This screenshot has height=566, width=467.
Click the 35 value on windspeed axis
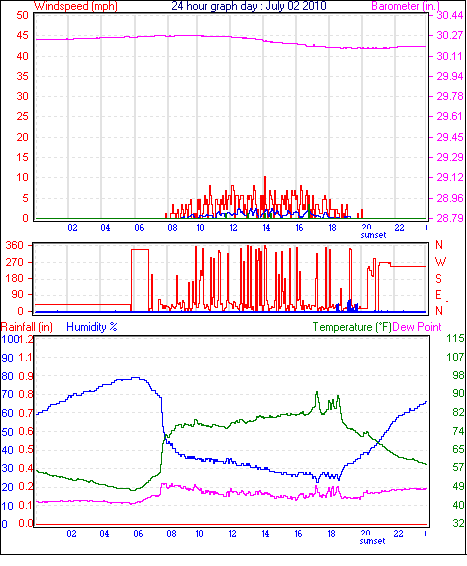pos(22,76)
